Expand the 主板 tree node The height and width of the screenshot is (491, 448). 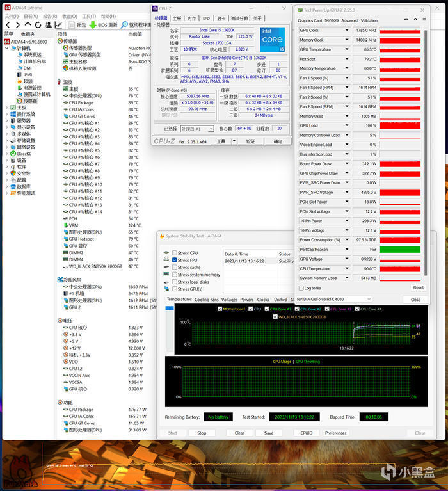tap(7, 108)
